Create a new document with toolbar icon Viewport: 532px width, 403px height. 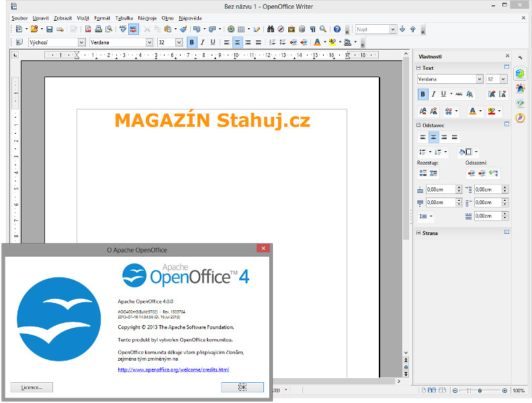[19, 29]
